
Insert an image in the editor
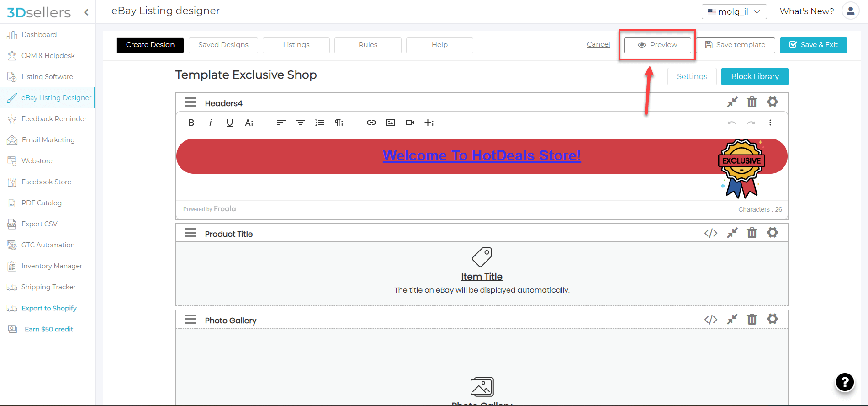pos(391,123)
